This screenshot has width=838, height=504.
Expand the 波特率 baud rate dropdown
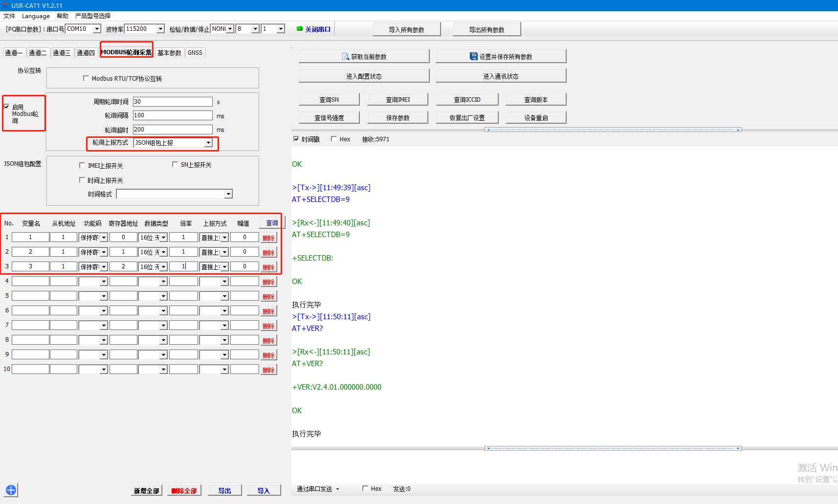pyautogui.click(x=160, y=29)
